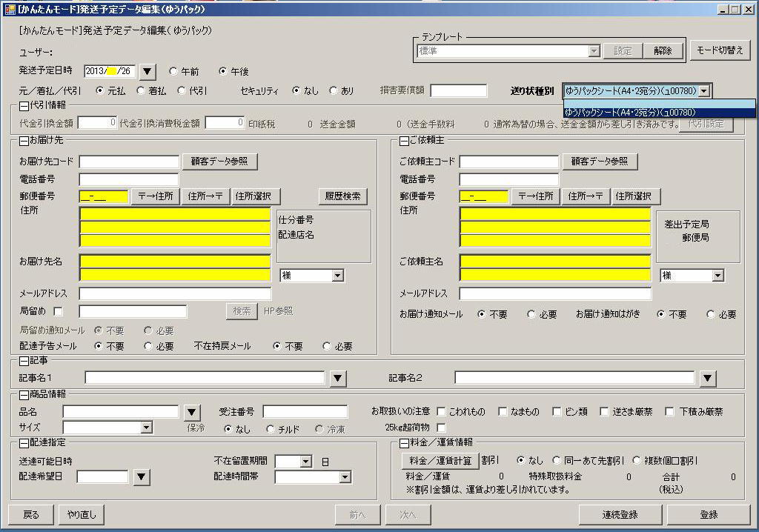Click the モード切替え button
The height and width of the screenshot is (532, 759).
(x=720, y=50)
